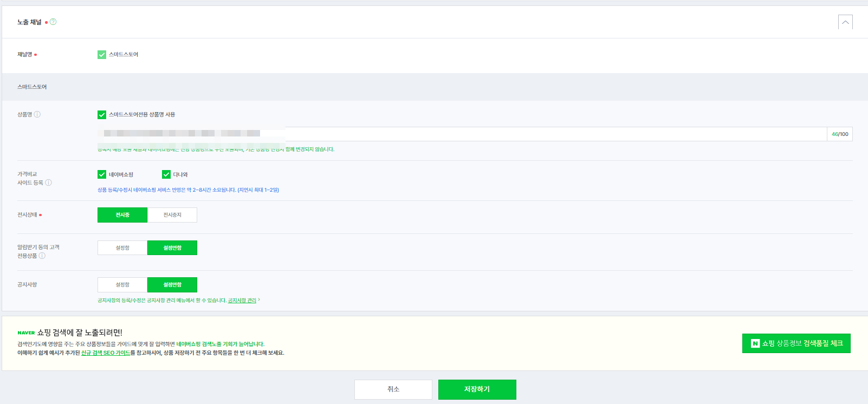Uncheck the 다나와 price comparison checkbox
This screenshot has width=868, height=404.
(x=166, y=174)
